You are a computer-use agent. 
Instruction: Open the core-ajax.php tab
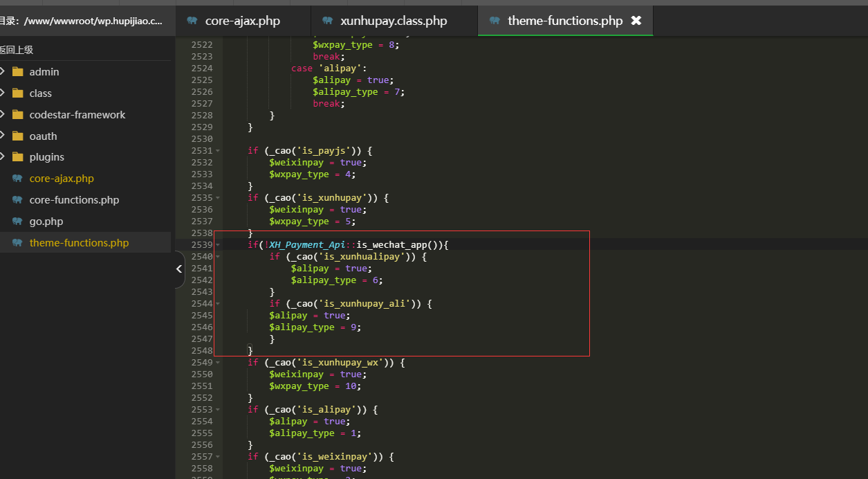[x=242, y=21]
